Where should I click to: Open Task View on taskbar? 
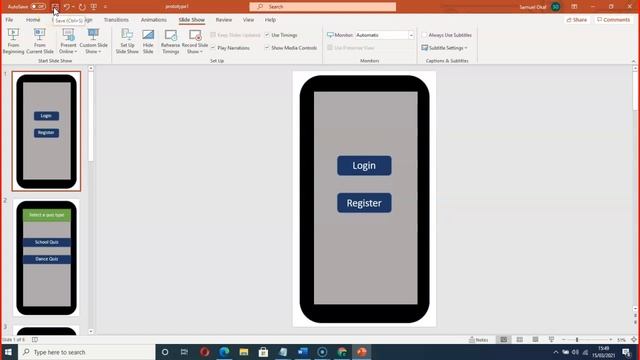click(184, 352)
